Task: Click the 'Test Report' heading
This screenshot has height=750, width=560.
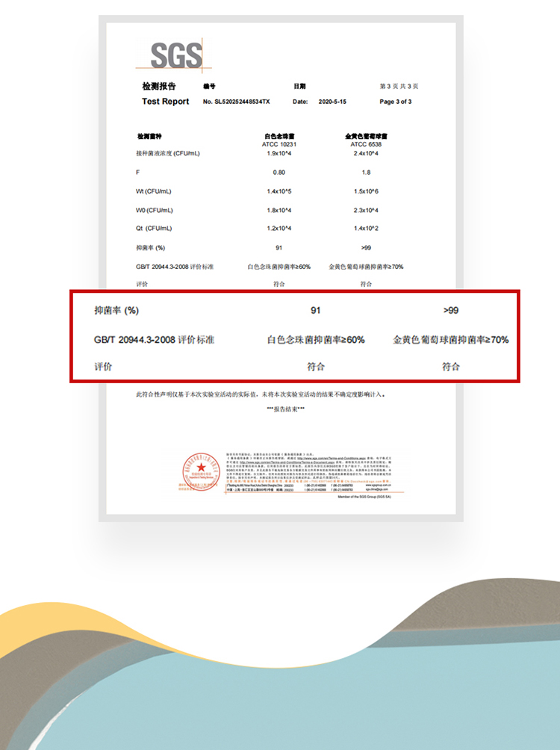Action: click(x=165, y=102)
